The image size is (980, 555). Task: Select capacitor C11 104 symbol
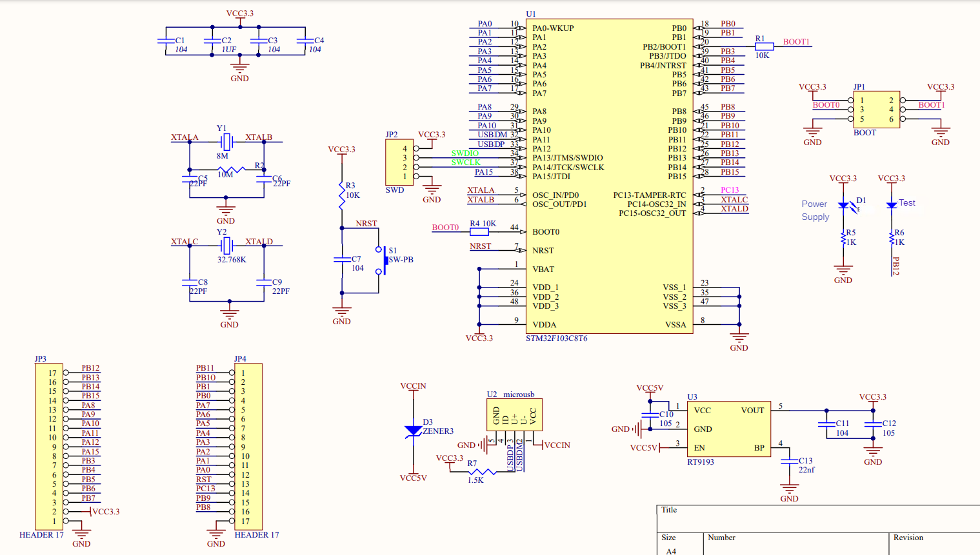pos(826,424)
